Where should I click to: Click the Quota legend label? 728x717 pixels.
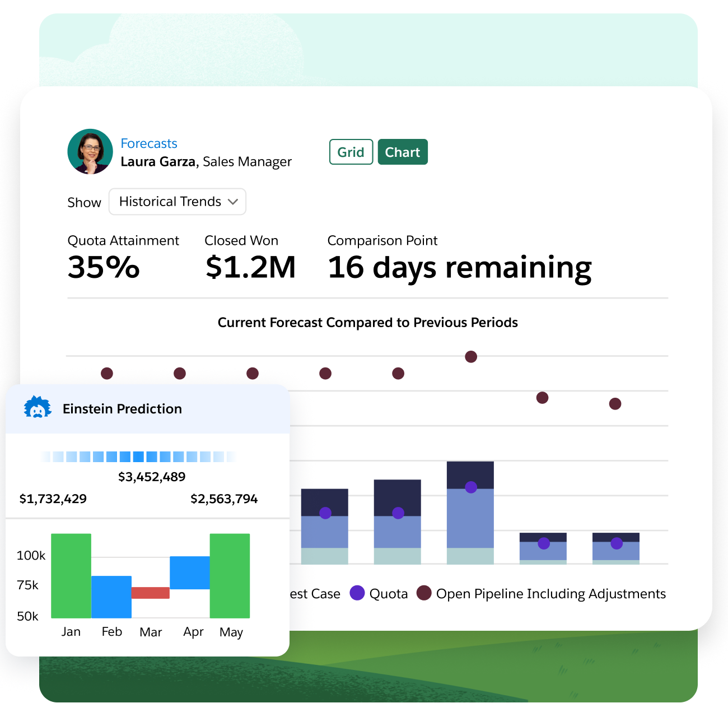tap(389, 594)
